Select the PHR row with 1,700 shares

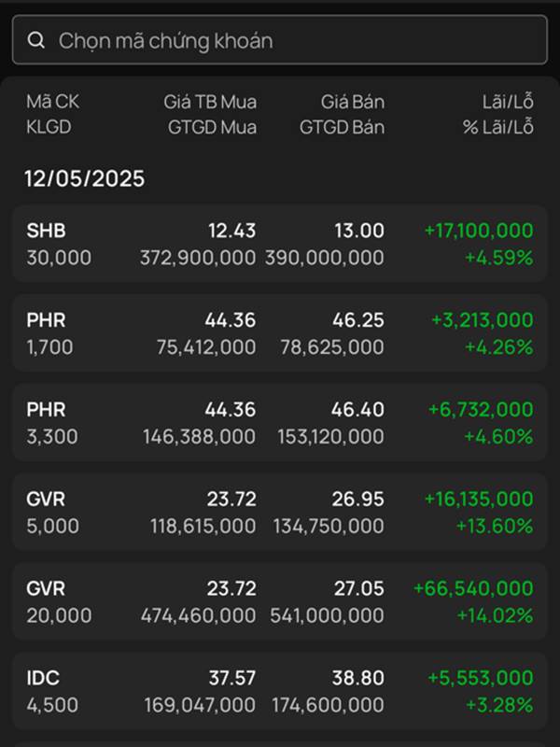[280, 333]
